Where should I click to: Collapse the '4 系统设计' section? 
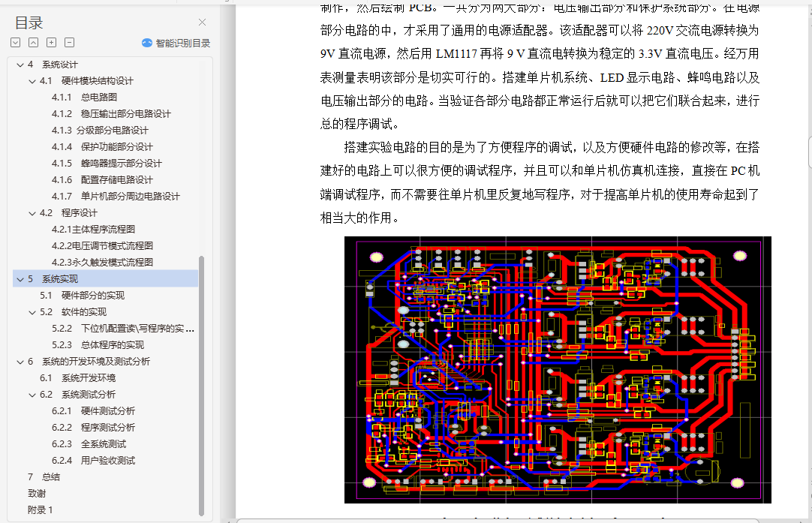20,65
